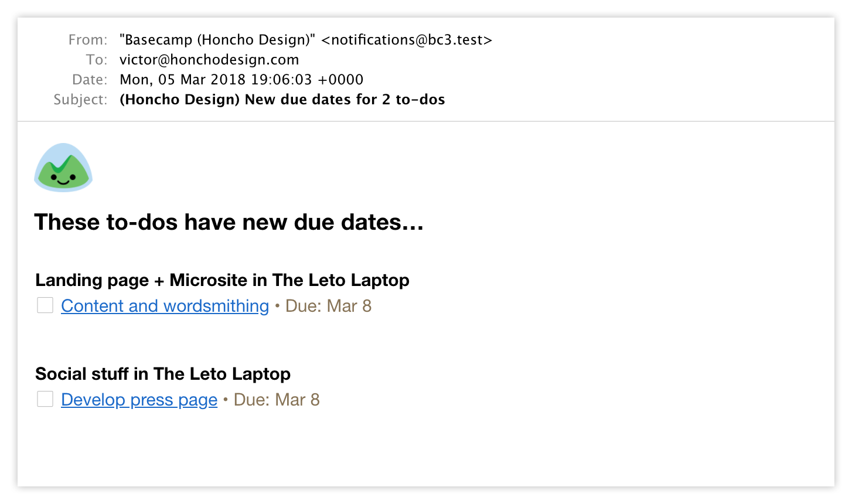The image size is (852, 504).
Task: Click the Subject: header label
Action: [80, 100]
